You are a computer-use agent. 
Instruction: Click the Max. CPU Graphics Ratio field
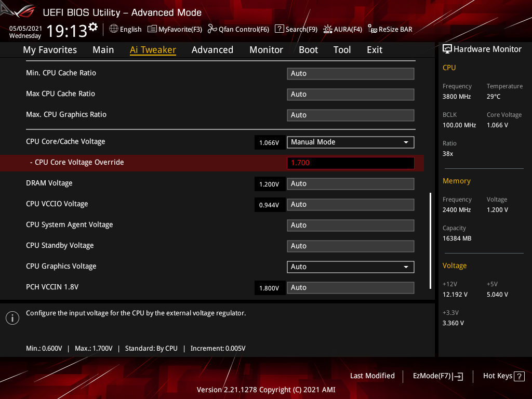(x=351, y=115)
